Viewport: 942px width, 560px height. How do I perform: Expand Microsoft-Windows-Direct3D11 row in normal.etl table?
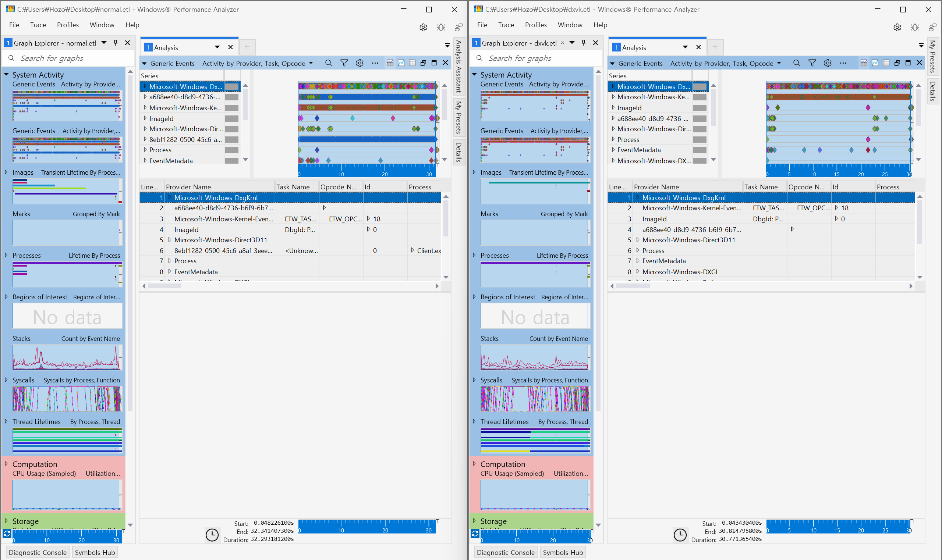(170, 240)
